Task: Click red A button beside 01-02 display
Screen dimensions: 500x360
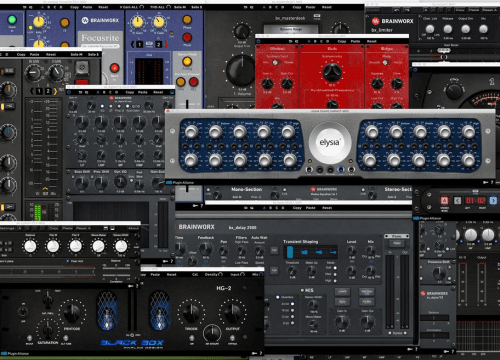Action: tap(444, 200)
